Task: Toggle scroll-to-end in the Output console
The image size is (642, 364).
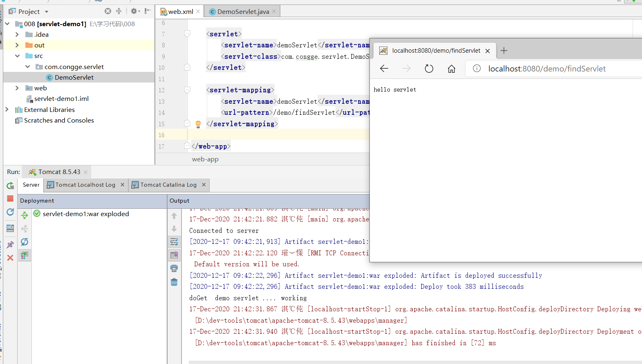Action: click(x=174, y=255)
